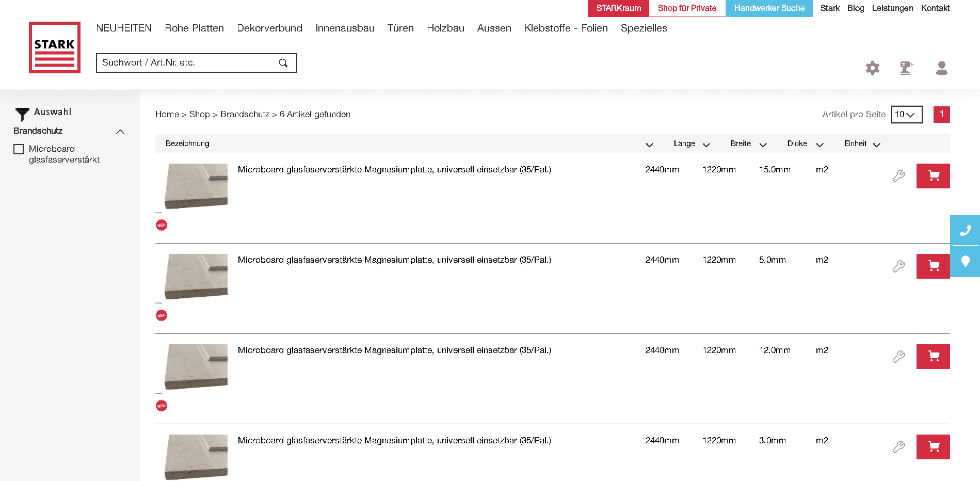980x481 pixels.
Task: Click NEU badge on 15.0mm product
Action: point(162,225)
